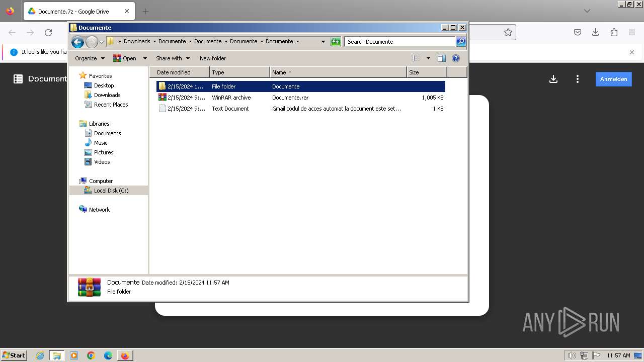
Task: Select Libraries in the navigation pane
Action: [99, 124]
